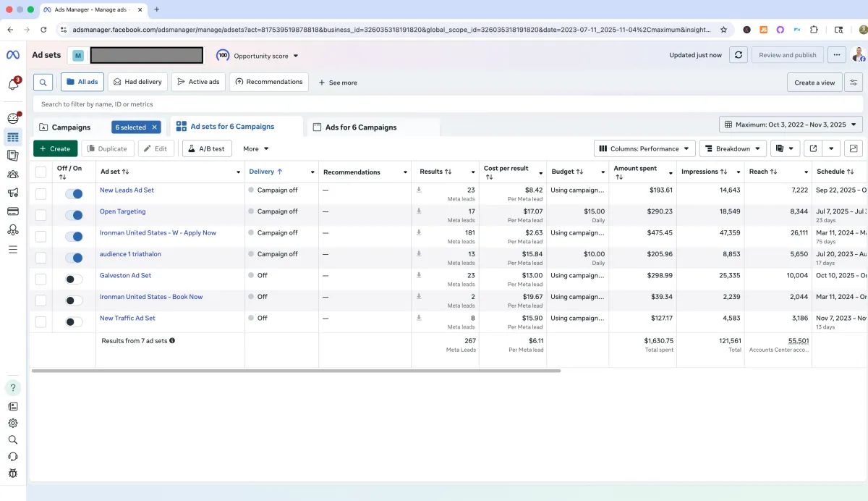Open the column settings sliders icon
Image resolution: width=868 pixels, height=501 pixels.
pyautogui.click(x=854, y=83)
